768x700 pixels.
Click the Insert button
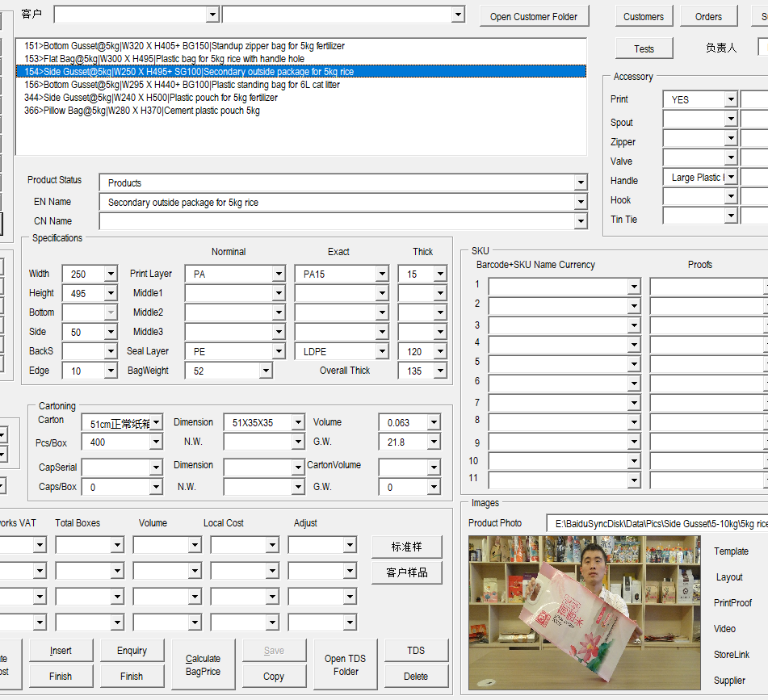coord(61,651)
